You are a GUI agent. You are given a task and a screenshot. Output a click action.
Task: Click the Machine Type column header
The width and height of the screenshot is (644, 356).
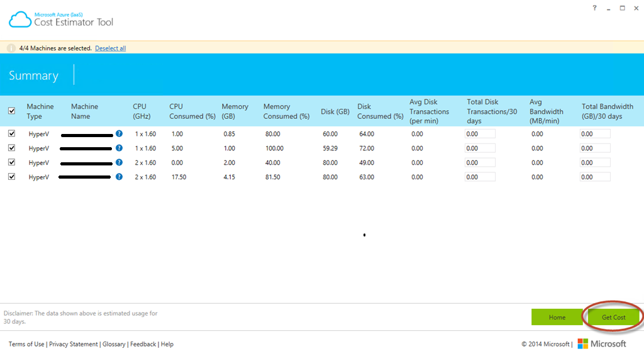[x=40, y=111]
